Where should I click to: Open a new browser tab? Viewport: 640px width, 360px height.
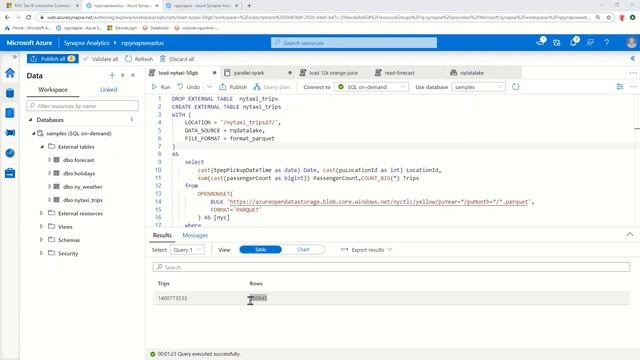point(249,6)
